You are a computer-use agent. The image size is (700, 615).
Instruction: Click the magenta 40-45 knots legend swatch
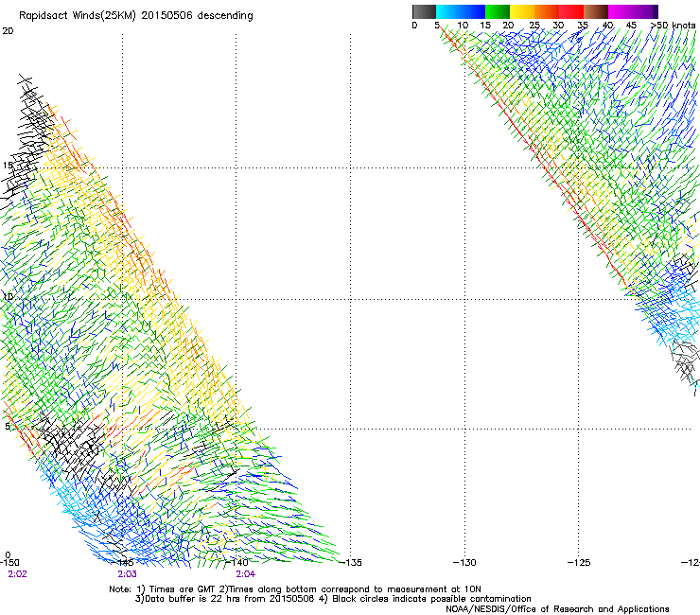point(621,11)
